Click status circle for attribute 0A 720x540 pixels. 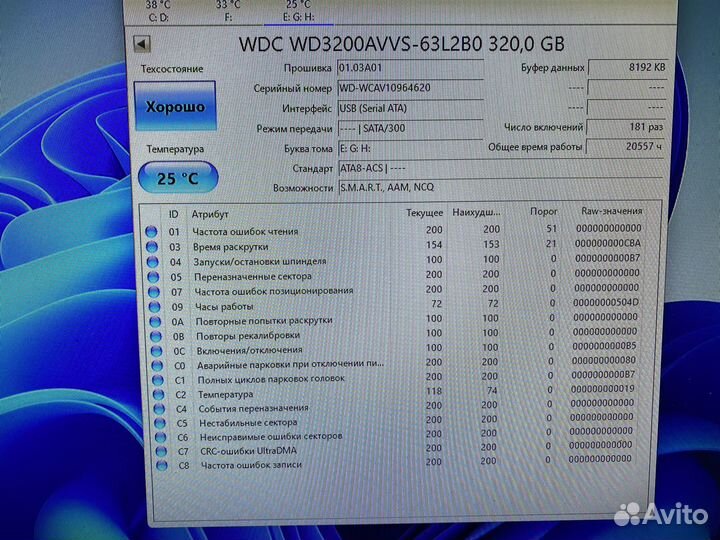[155, 321]
